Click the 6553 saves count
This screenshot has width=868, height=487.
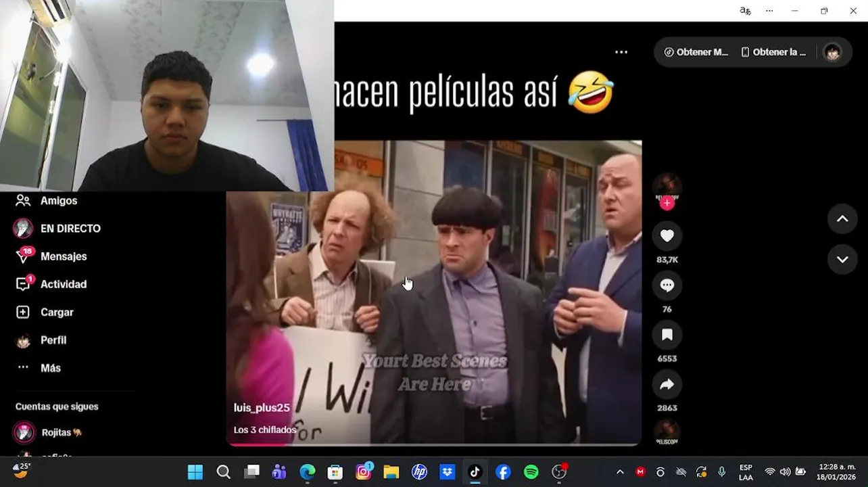667,358
